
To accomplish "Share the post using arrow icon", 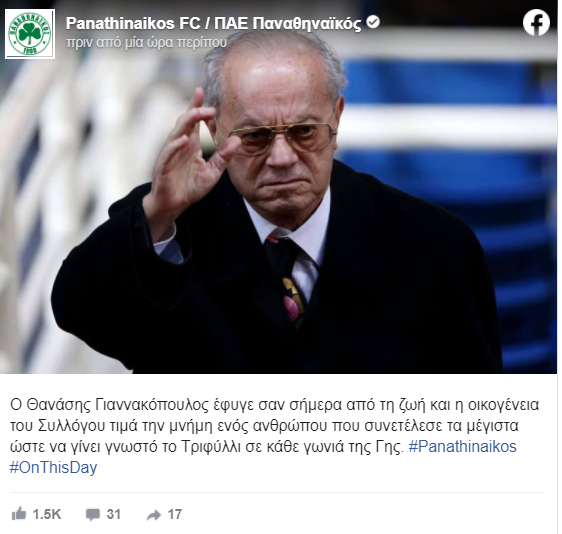I will 154,515.
